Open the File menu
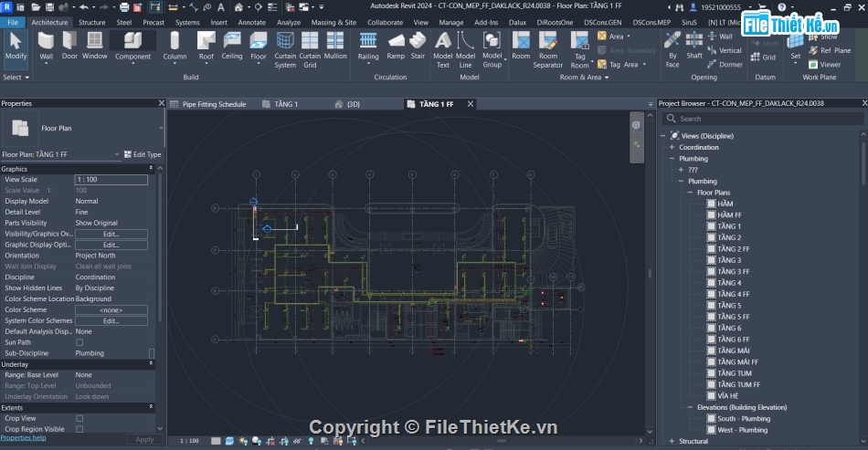Screen dimensions: 868x450 13,22
